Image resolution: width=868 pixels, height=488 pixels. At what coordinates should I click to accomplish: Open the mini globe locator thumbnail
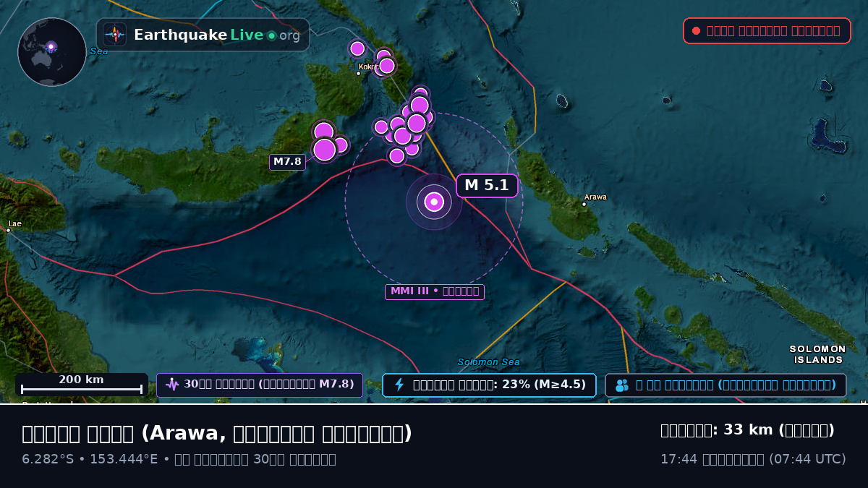pos(52,52)
